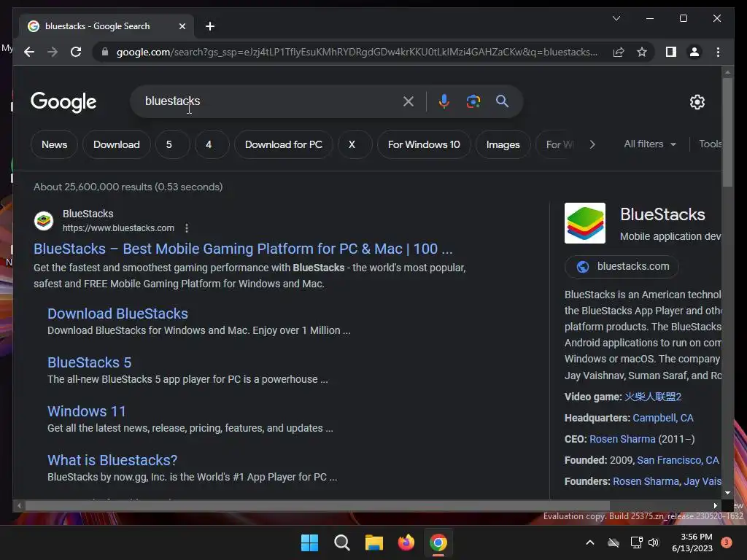Image resolution: width=747 pixels, height=560 pixels.
Task: Click the scroll right arrow
Action: (x=715, y=505)
